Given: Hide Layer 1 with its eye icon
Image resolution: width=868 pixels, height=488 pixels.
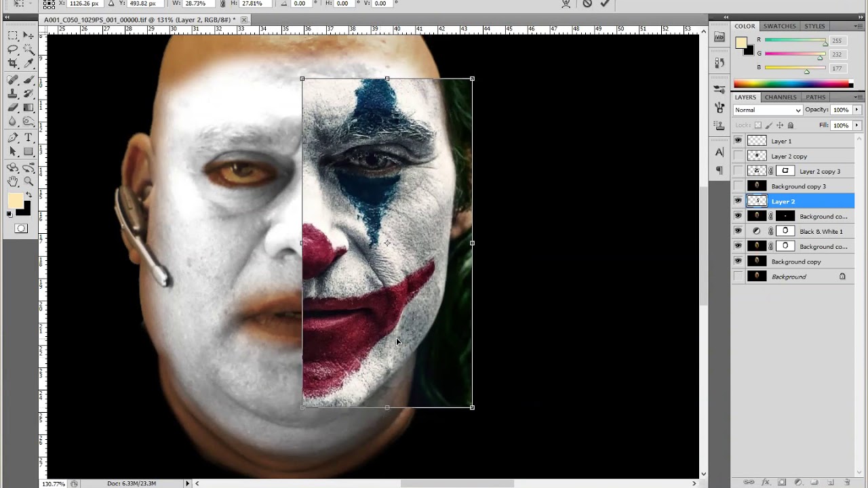Looking at the screenshot, I should [x=738, y=141].
